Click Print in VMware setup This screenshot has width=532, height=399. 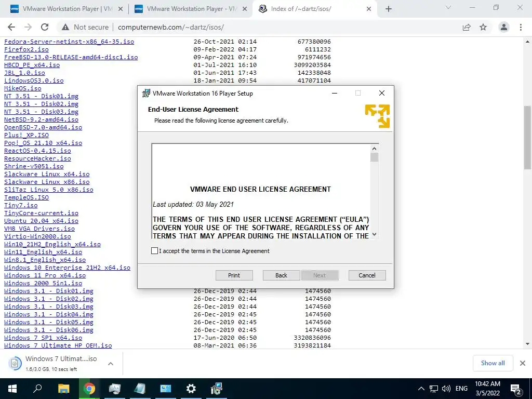click(x=234, y=275)
